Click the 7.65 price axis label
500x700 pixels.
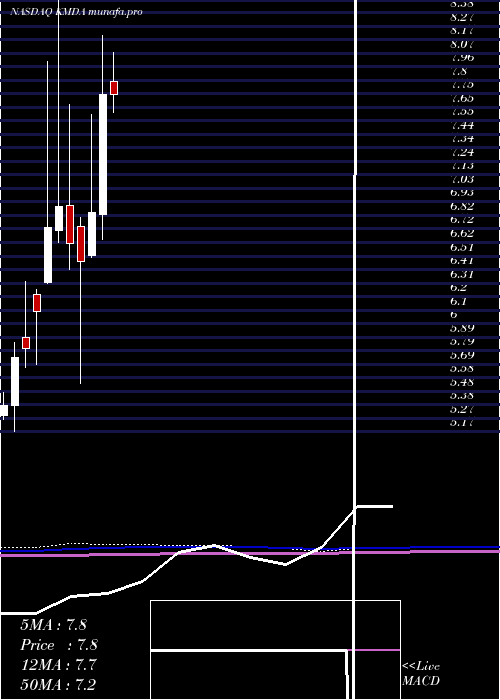pos(462,98)
